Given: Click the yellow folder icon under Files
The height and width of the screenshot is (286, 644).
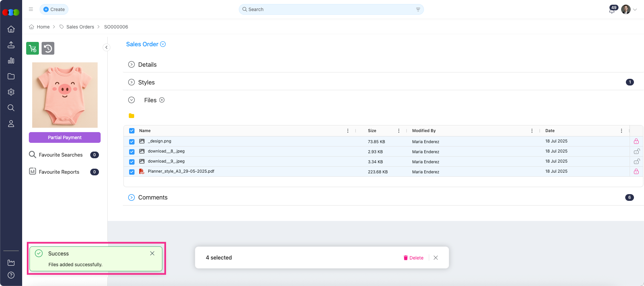Looking at the screenshot, I should tap(131, 116).
